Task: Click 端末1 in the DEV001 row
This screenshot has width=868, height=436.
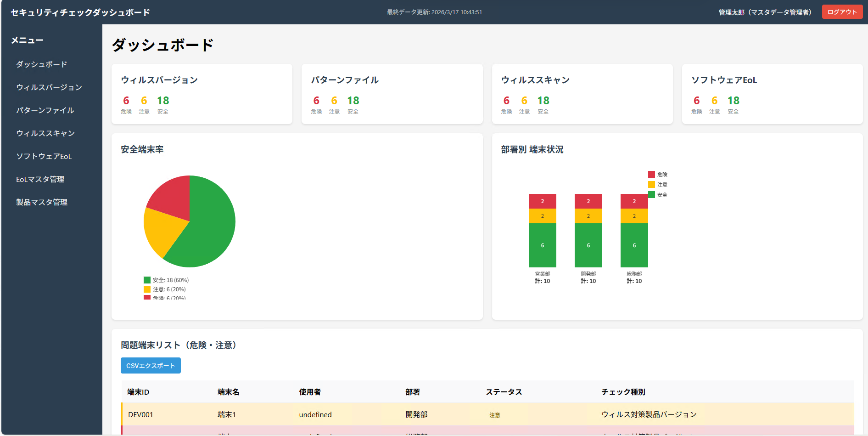Action: (227, 414)
